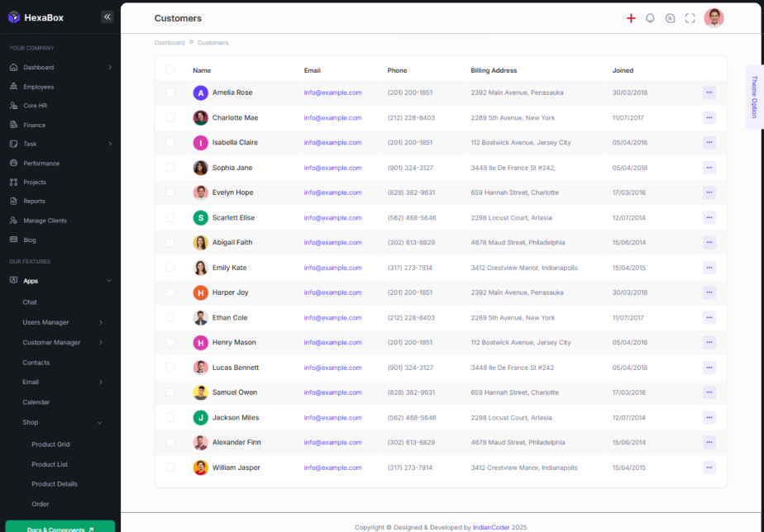Click the HexaBox logo
The width and height of the screenshot is (764, 532).
point(36,17)
